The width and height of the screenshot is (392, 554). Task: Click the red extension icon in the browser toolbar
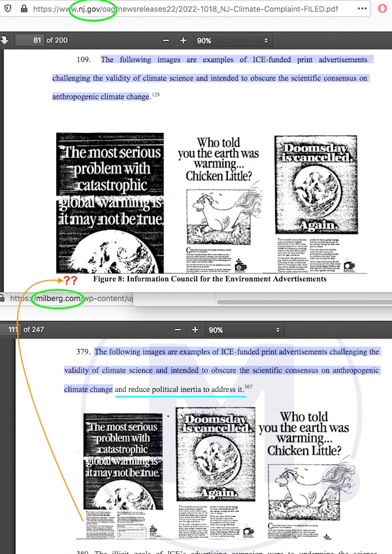click(382, 9)
